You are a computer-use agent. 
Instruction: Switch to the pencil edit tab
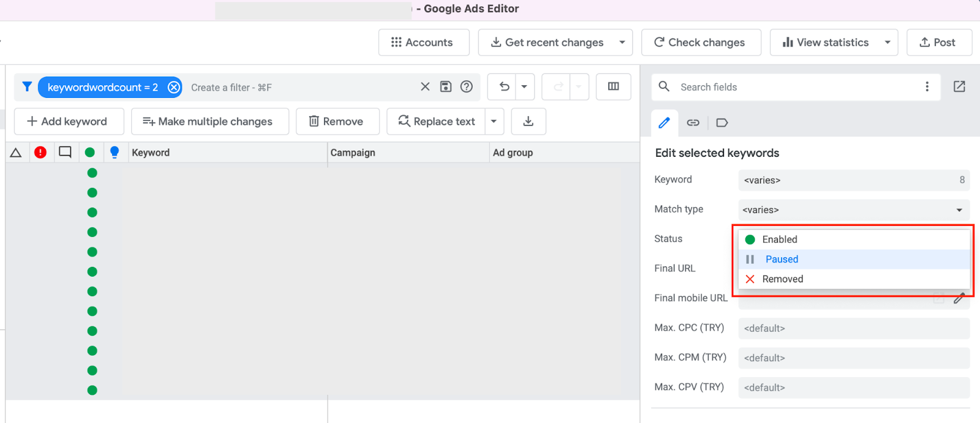coord(664,122)
